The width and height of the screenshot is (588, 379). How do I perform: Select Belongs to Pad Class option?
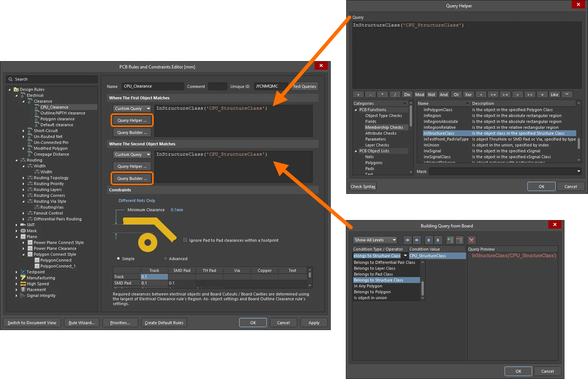click(x=386, y=274)
